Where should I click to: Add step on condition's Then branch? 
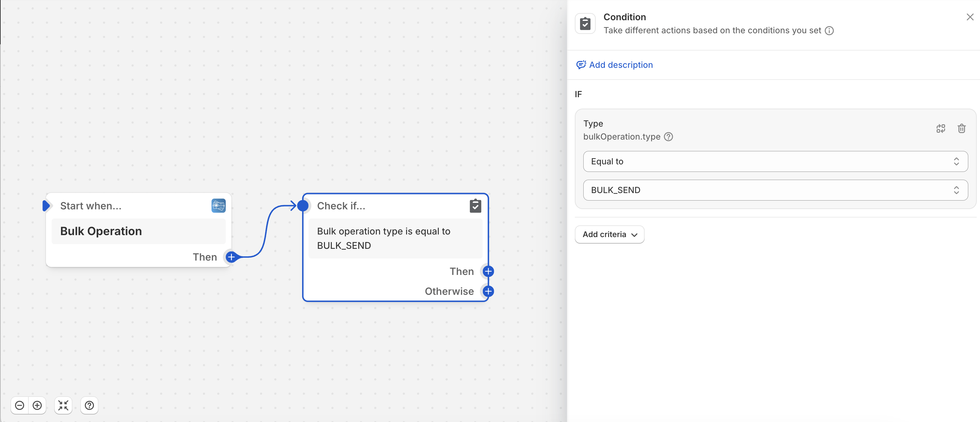click(488, 271)
